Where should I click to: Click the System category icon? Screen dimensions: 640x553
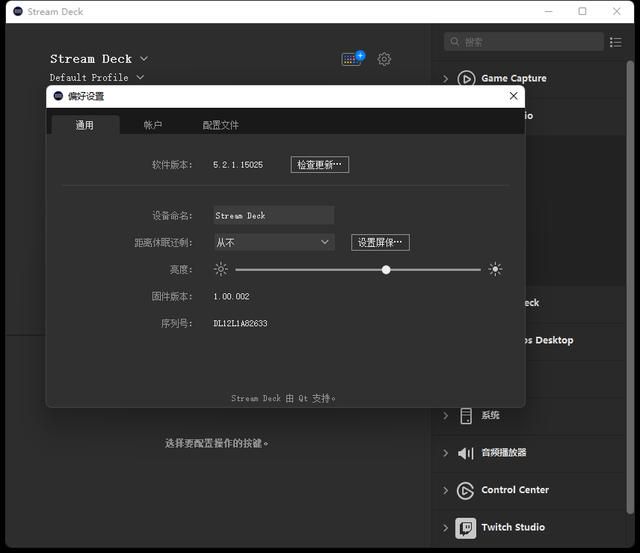coord(466,416)
